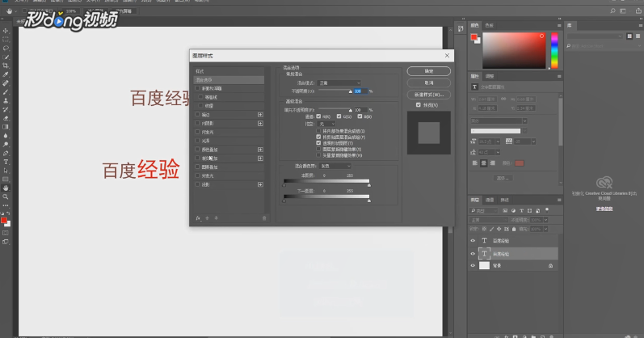Select the Crop tool

pyautogui.click(x=6, y=65)
